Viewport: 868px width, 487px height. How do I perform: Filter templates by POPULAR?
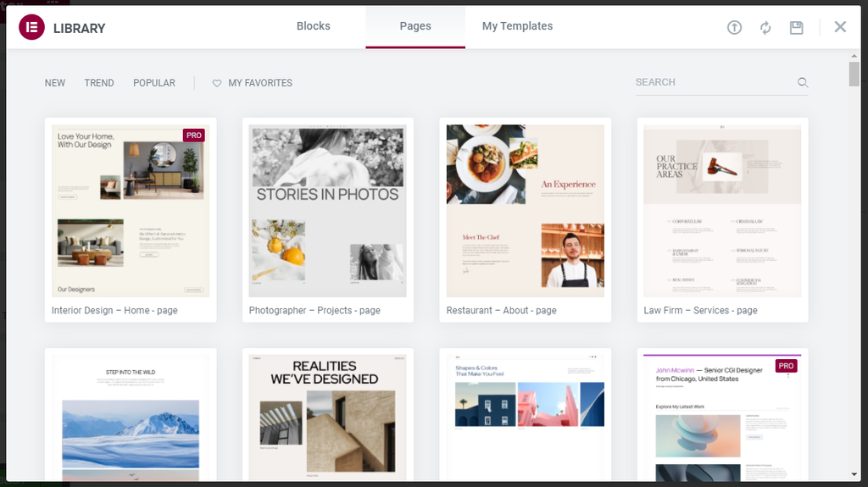[154, 83]
